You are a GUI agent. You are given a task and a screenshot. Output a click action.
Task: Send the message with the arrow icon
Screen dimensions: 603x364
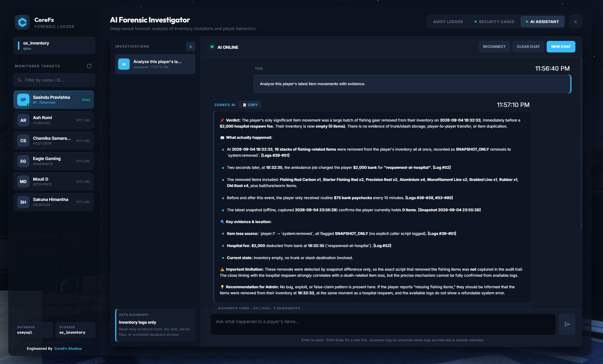pyautogui.click(x=567, y=324)
